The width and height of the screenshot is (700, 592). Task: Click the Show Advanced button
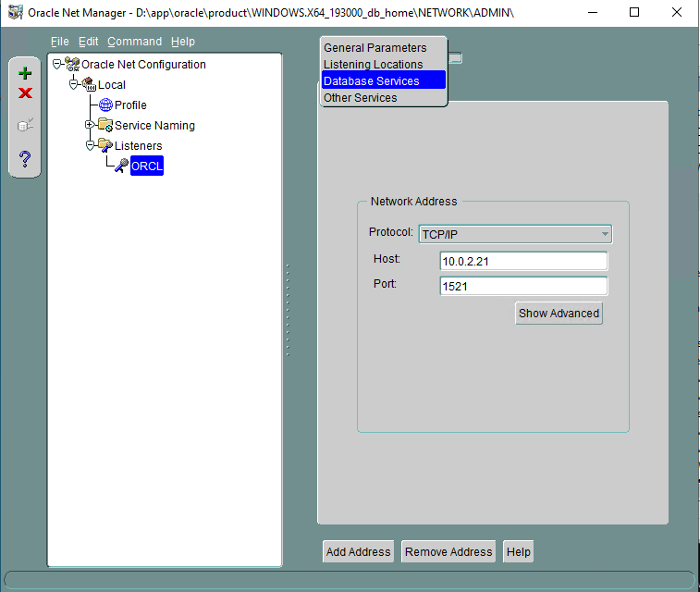coord(559,314)
